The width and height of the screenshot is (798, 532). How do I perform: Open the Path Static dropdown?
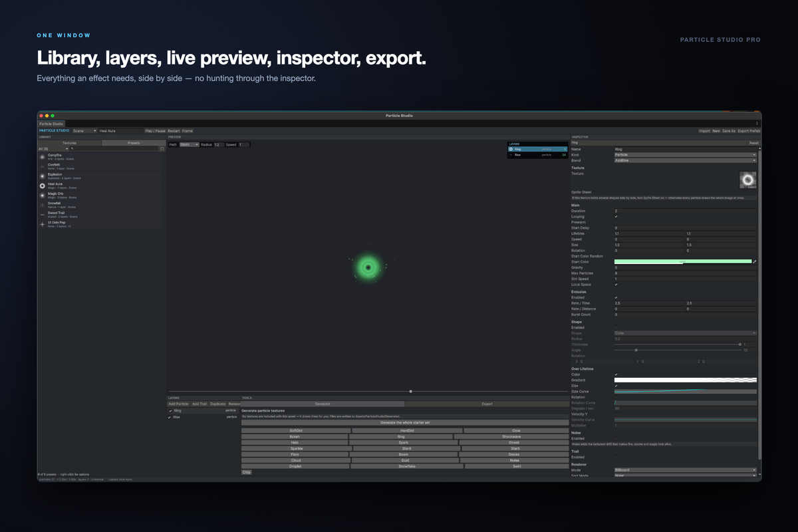[x=190, y=144]
